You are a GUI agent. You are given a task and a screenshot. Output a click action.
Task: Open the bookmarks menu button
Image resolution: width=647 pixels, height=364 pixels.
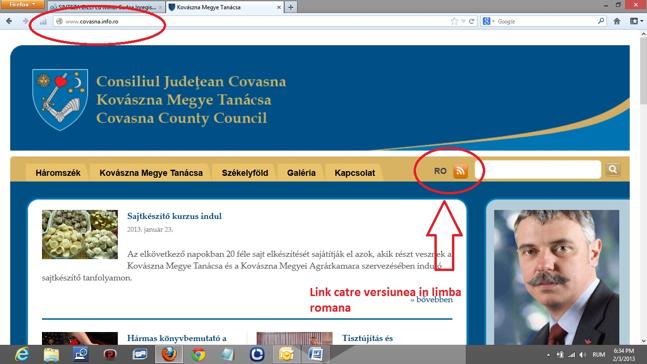(636, 21)
